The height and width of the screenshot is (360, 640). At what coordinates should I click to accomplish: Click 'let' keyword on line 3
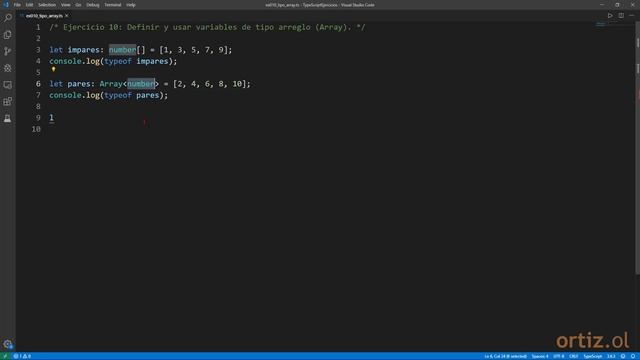(x=56, y=50)
